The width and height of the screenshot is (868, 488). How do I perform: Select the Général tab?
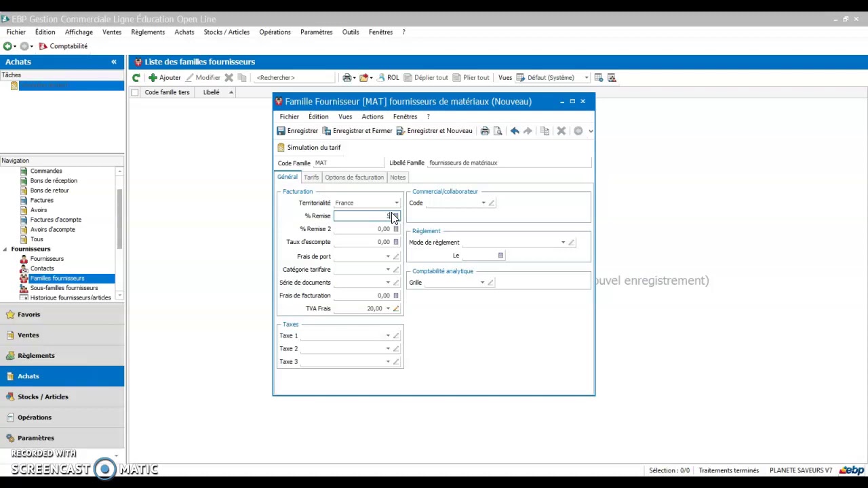point(288,177)
